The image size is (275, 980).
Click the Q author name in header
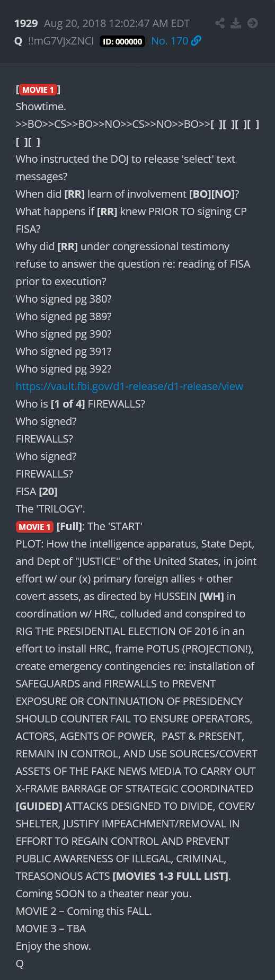[x=19, y=41]
